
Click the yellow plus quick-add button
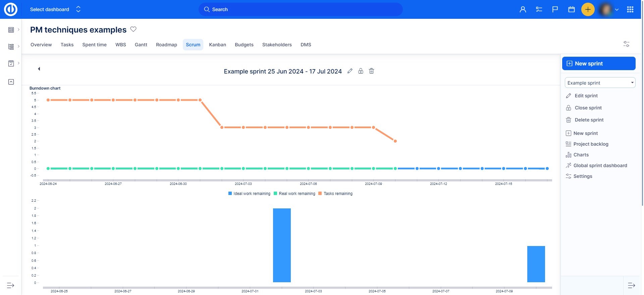pos(588,9)
